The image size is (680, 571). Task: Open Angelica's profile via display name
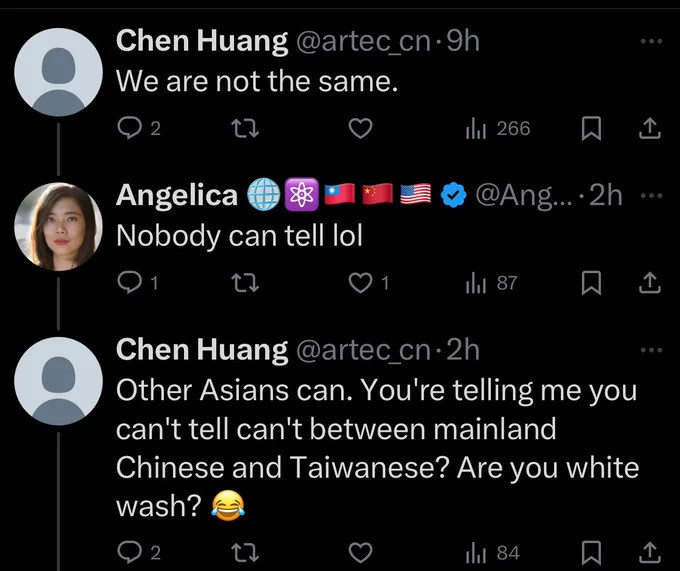point(177,196)
